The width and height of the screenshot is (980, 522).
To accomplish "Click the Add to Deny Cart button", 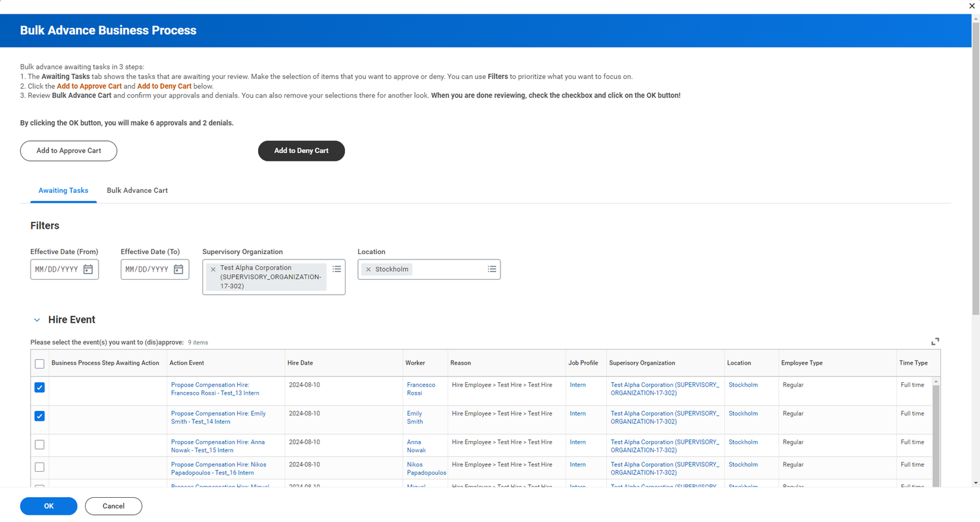I will 301,150.
